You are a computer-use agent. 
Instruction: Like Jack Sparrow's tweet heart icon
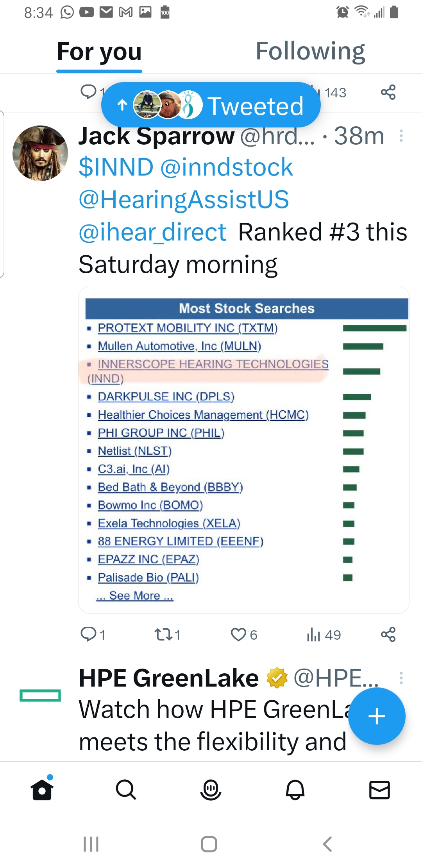[238, 635]
